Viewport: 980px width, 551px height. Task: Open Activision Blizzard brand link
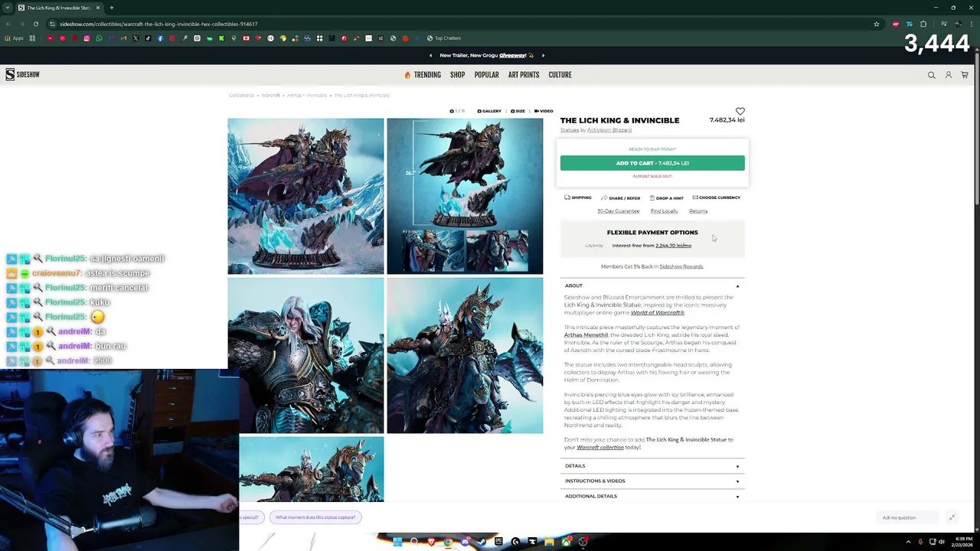(609, 130)
